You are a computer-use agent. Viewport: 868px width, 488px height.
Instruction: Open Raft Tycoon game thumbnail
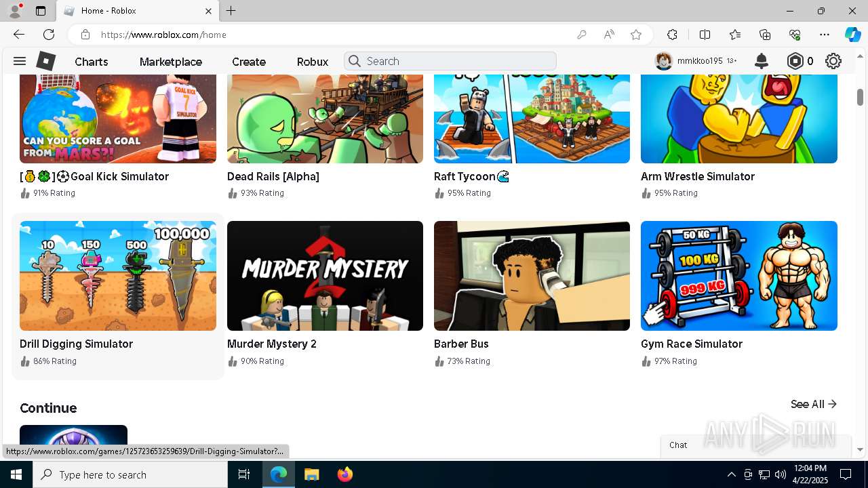click(532, 119)
